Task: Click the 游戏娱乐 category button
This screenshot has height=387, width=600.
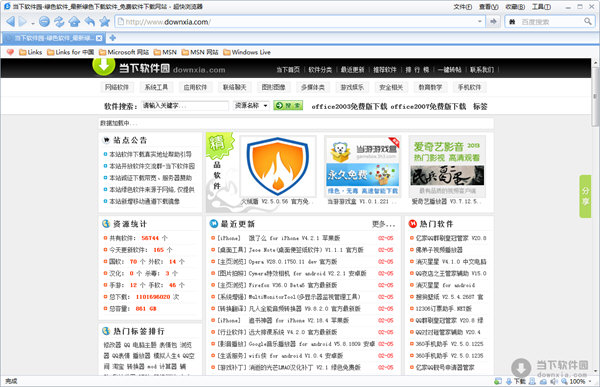Action: pos(352,87)
